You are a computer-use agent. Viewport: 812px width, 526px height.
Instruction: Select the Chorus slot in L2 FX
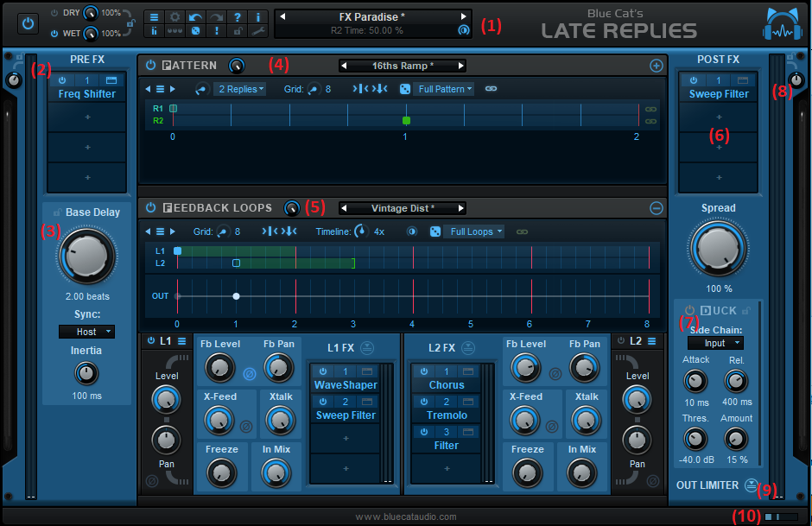447,385
